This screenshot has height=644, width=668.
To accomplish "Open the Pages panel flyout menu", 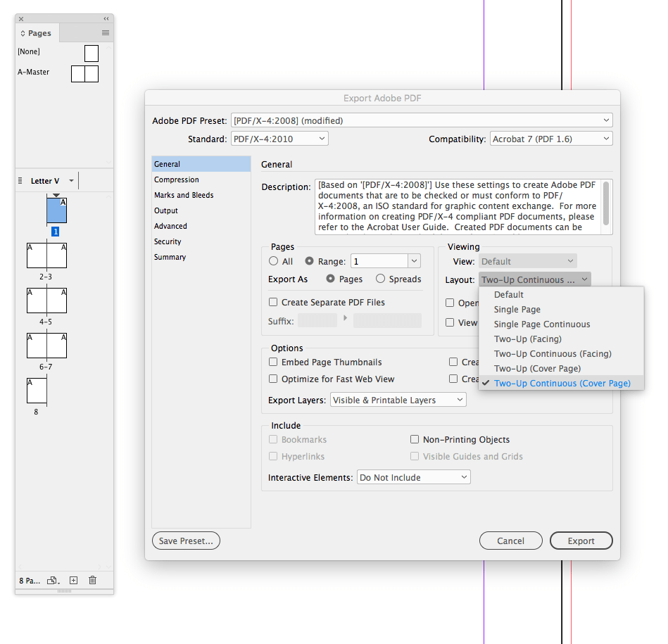I will pyautogui.click(x=106, y=33).
